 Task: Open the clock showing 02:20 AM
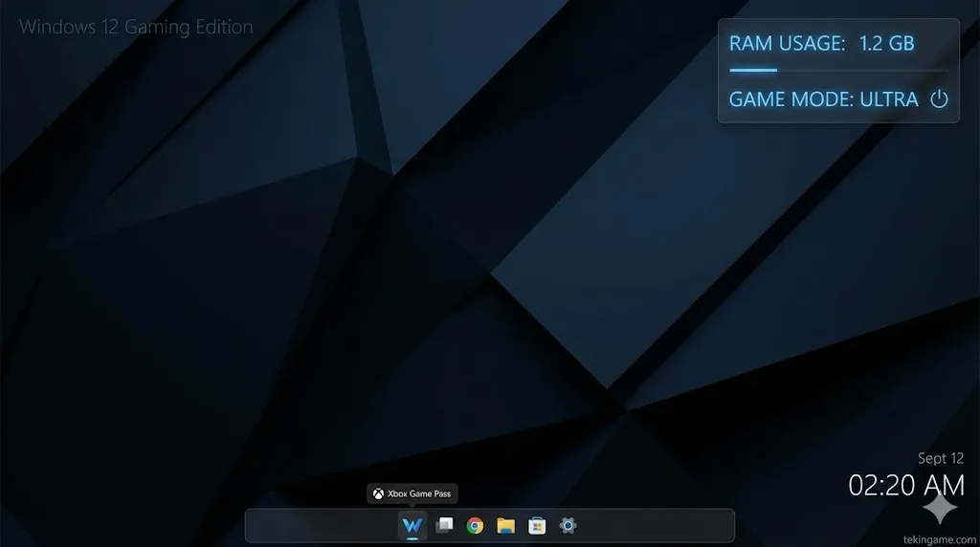pyautogui.click(x=905, y=485)
